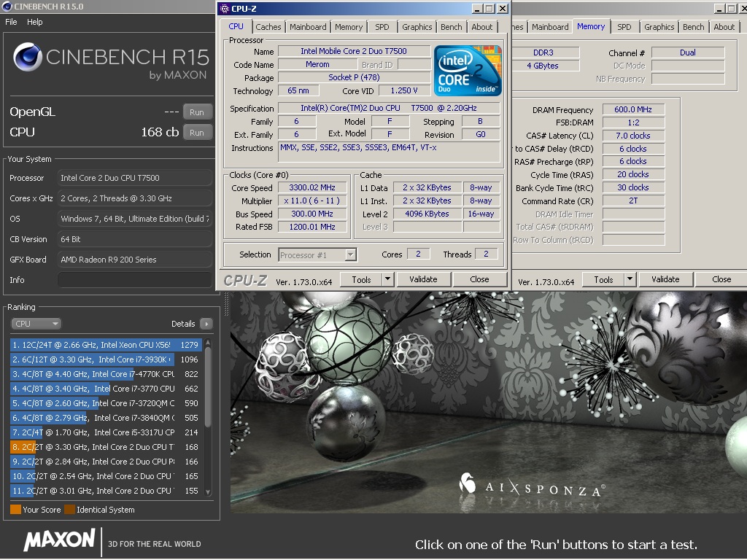Select ranking row 5 Core i7-3720QM 590
Image resolution: width=747 pixels, height=560 pixels.
coord(106,403)
